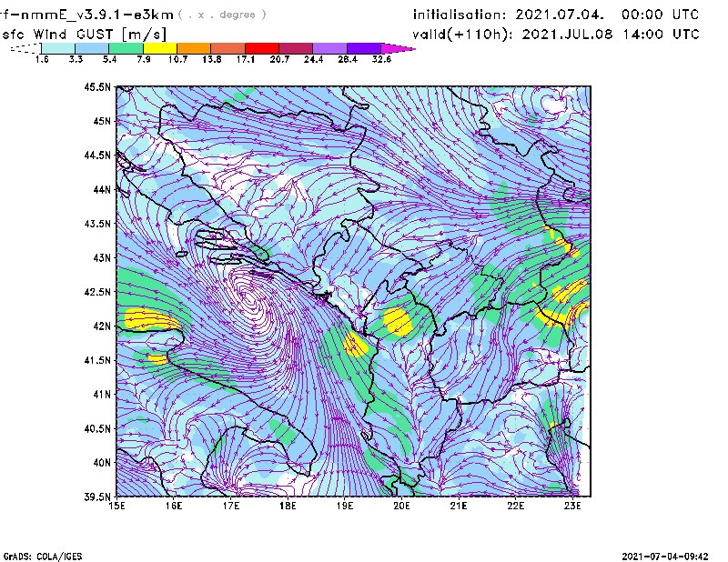Click the '16E' longitude label
Screen dimensions: 728x562
tap(174, 506)
